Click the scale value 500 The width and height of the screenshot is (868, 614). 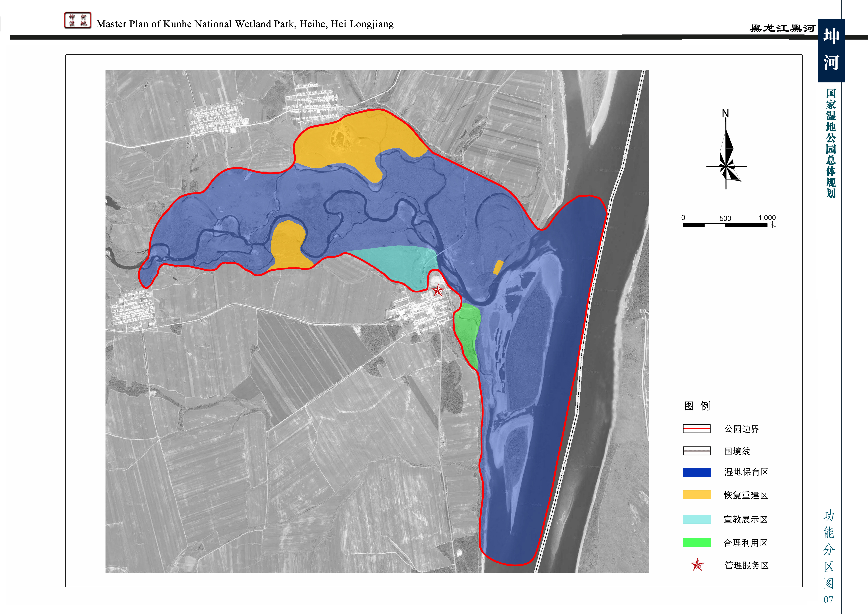pos(725,219)
